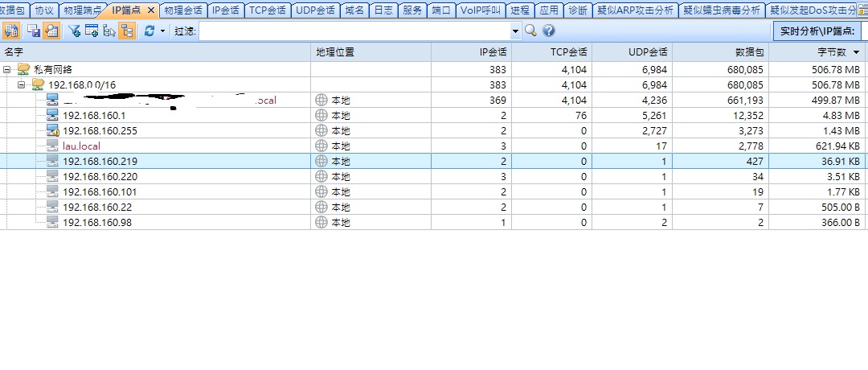The height and width of the screenshot is (370, 868).
Task: Click host icon of 192.168.160.22 row
Action: (52, 208)
